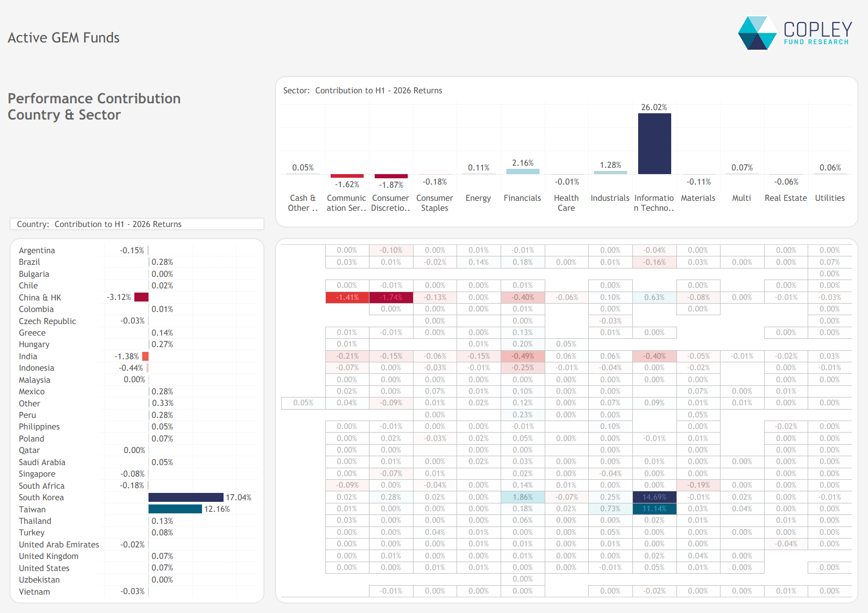868x613 pixels.
Task: Click the Industrials sector axis label
Action: [610, 198]
